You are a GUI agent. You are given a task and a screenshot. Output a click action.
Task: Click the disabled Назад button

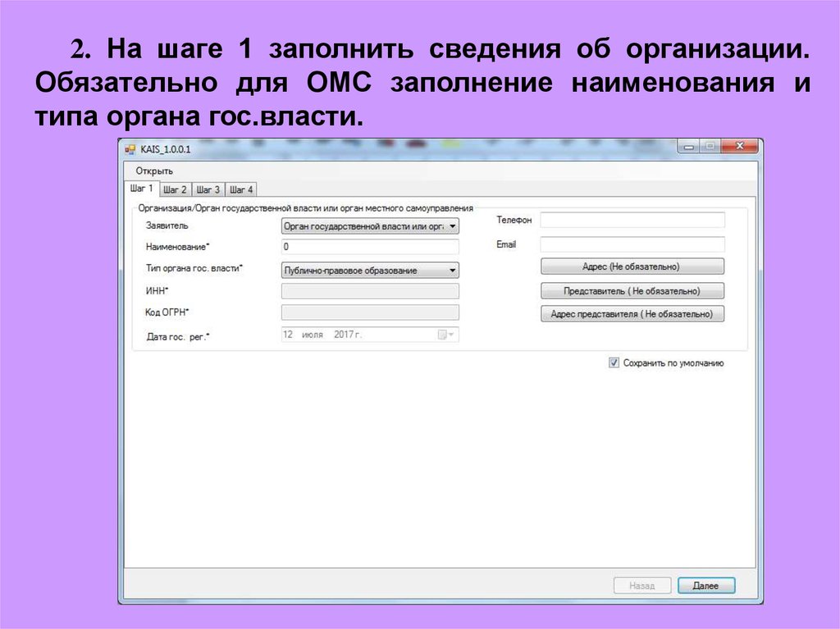[x=642, y=586]
